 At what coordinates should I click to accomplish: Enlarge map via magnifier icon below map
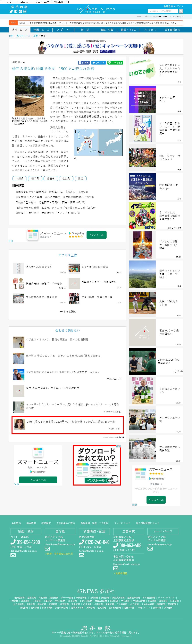75,158
